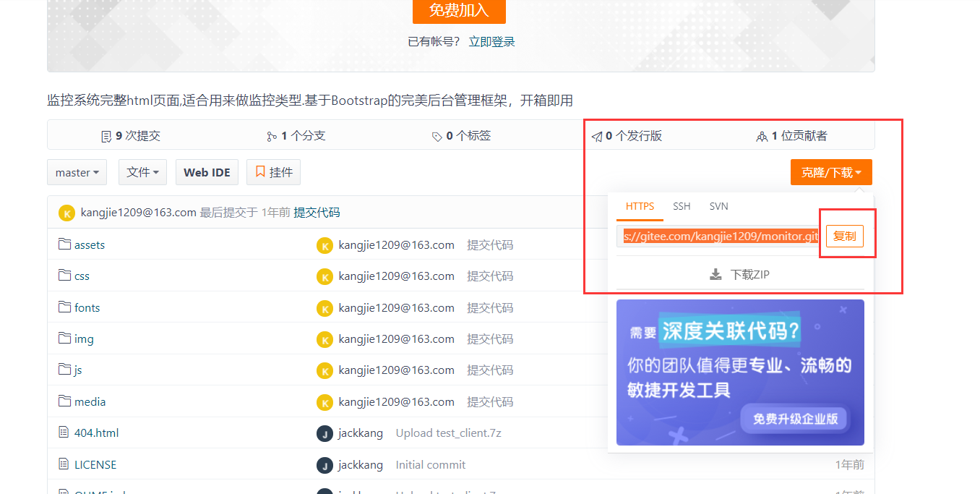Open the Web IDE button
Image resolution: width=980 pixels, height=494 pixels.
(x=207, y=172)
